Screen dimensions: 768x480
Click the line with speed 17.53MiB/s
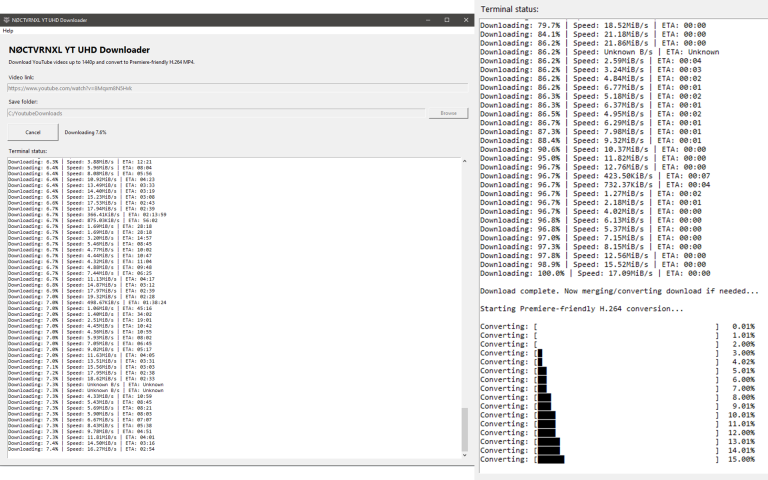81,203
